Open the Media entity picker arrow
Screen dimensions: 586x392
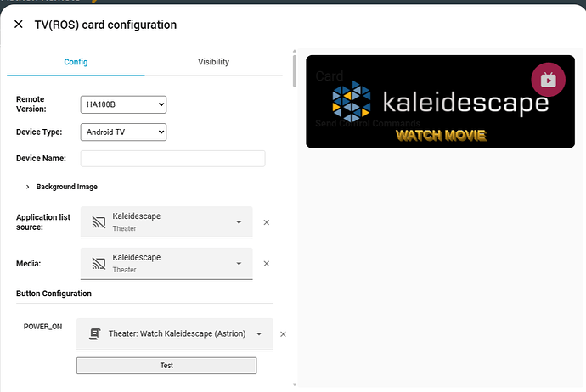[239, 264]
